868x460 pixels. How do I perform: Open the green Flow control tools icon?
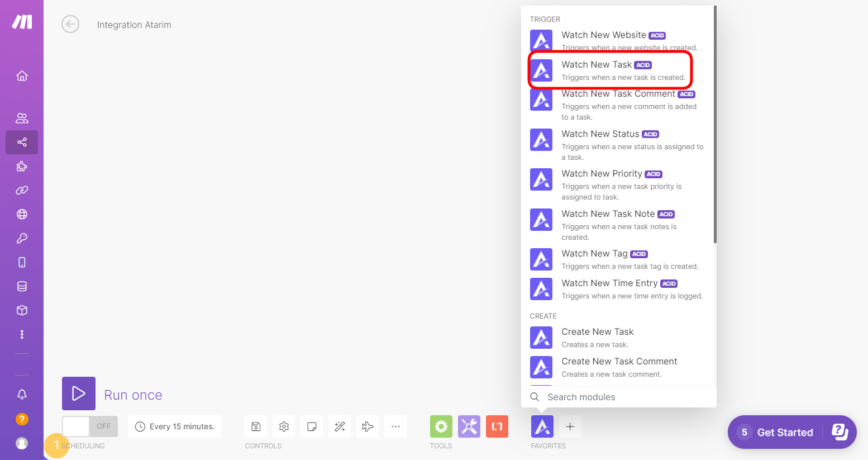441,426
